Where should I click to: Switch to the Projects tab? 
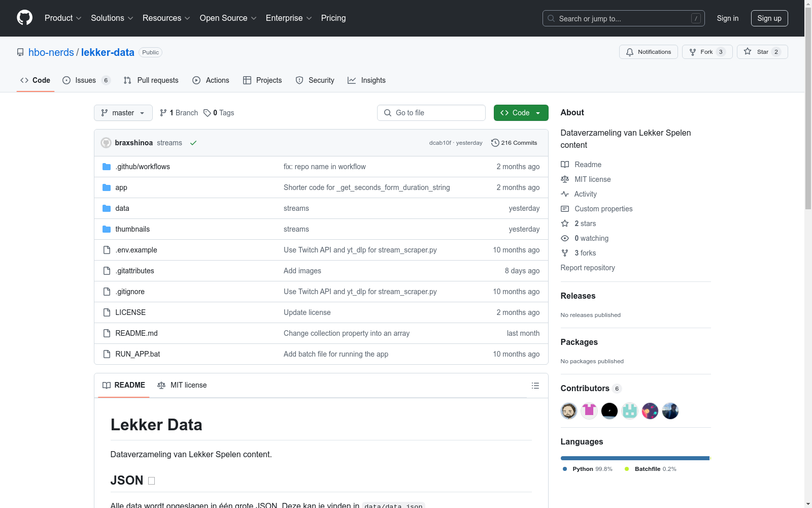coord(262,80)
